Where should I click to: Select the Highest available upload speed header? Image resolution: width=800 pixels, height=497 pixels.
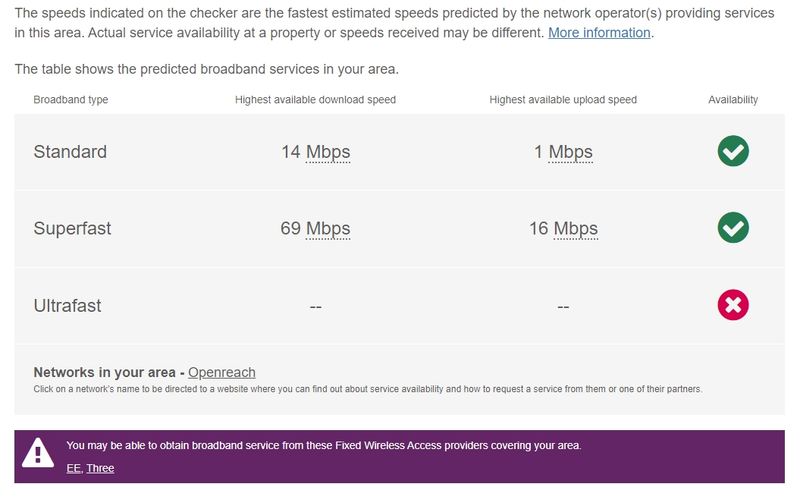563,100
